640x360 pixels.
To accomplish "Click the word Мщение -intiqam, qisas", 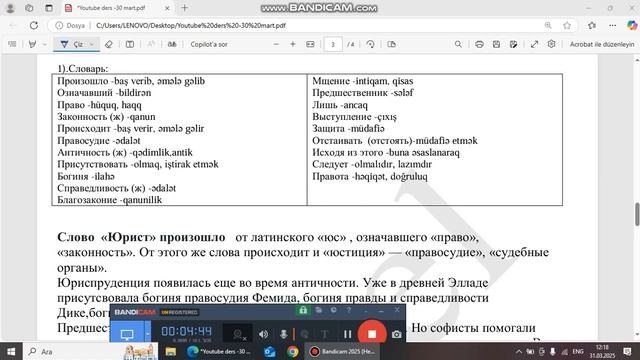I will tap(362, 81).
